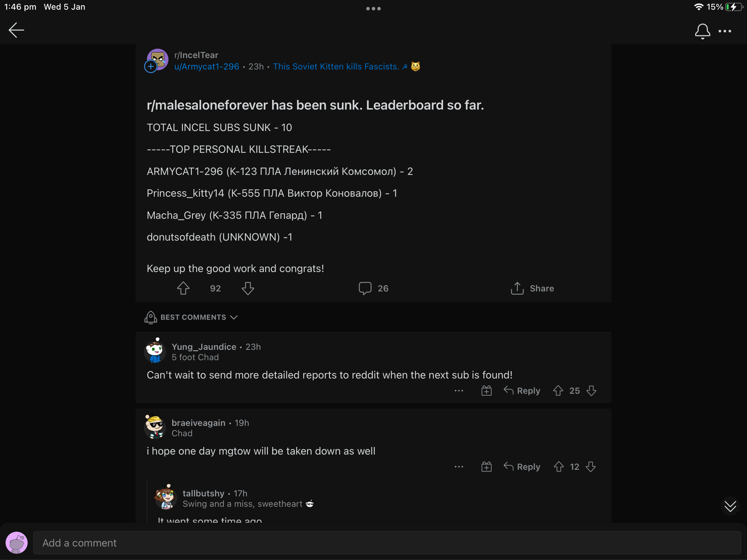Give award to Yung_Jaundice comment
Viewport: 747px width, 560px height.
click(487, 391)
